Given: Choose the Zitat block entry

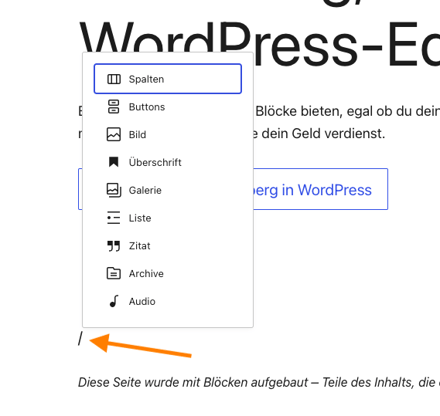Looking at the screenshot, I should [168, 246].
